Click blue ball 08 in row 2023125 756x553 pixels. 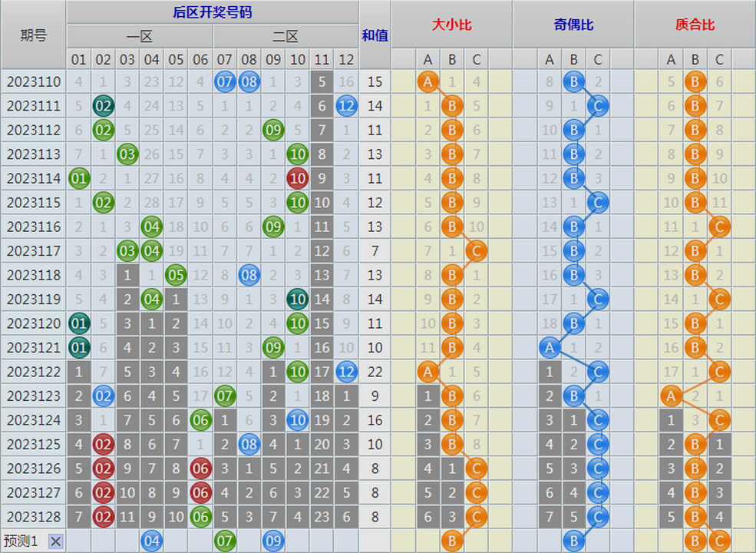pos(249,444)
